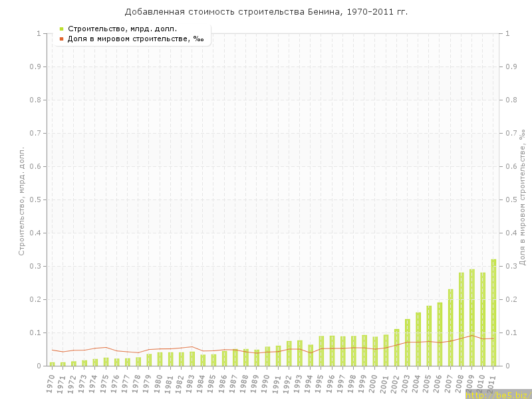Click the chart title about Бенин construction
Image resolution: width=532 pixels, height=399 pixels.
[x=266, y=12]
